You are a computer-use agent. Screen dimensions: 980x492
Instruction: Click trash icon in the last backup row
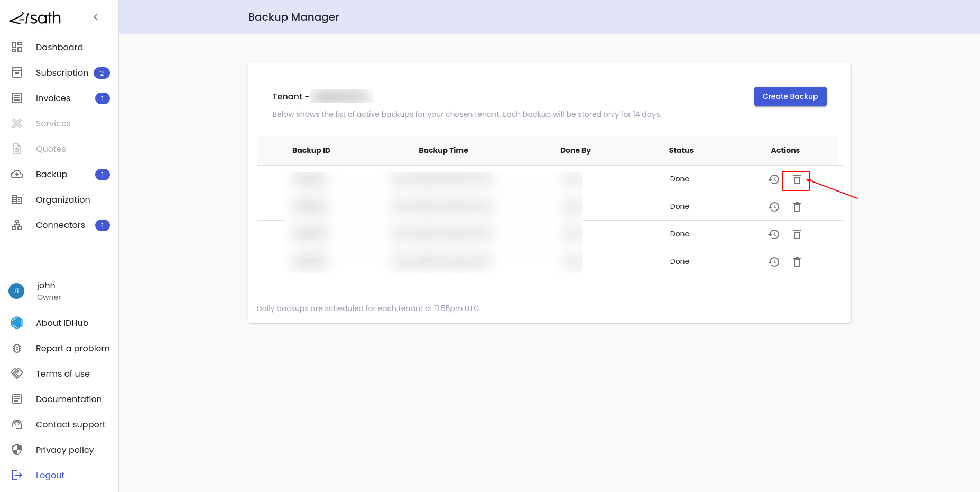click(x=797, y=262)
